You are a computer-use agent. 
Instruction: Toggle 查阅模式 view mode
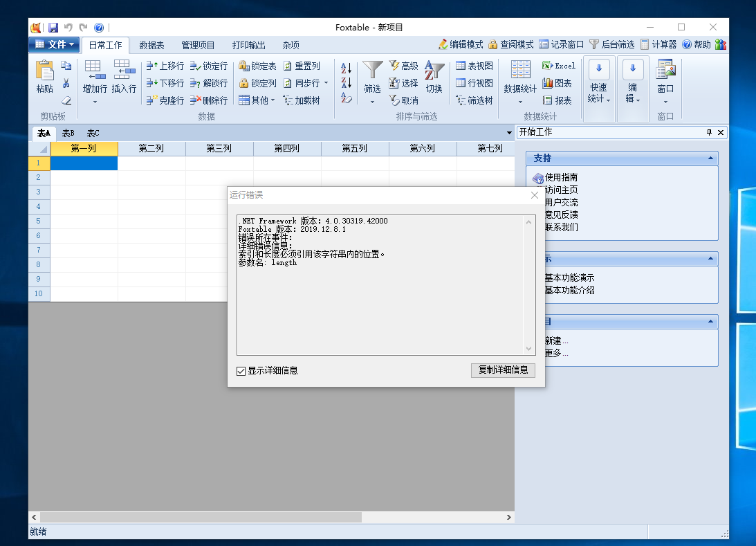point(510,44)
